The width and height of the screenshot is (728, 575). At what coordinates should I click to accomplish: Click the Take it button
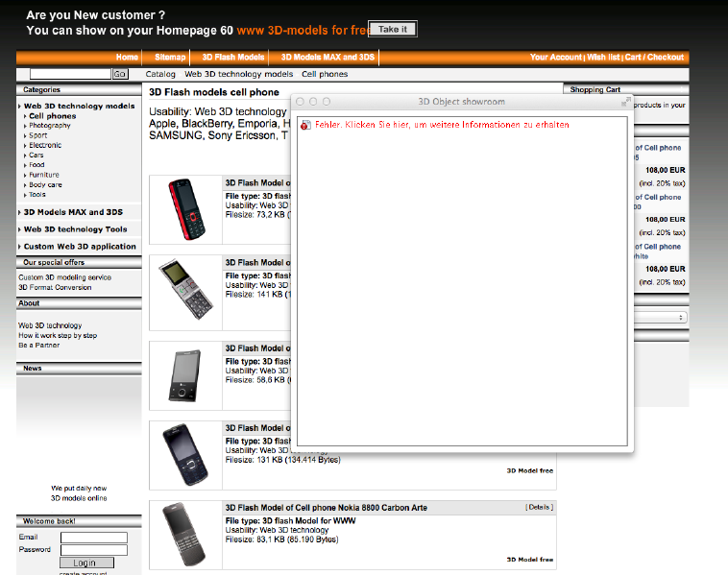pyautogui.click(x=393, y=29)
